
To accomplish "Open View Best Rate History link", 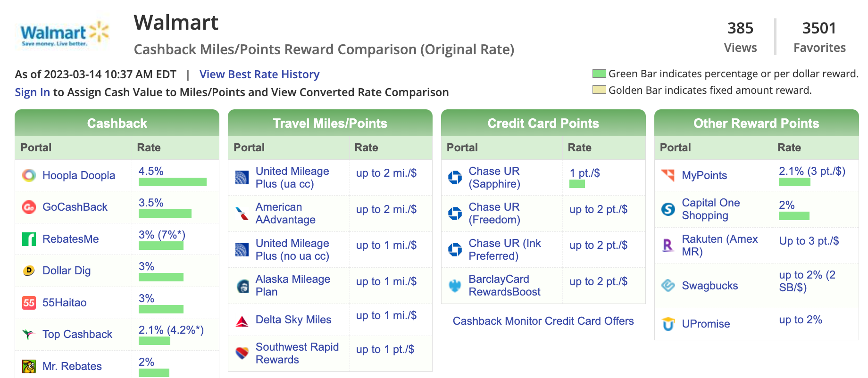I will tap(259, 74).
